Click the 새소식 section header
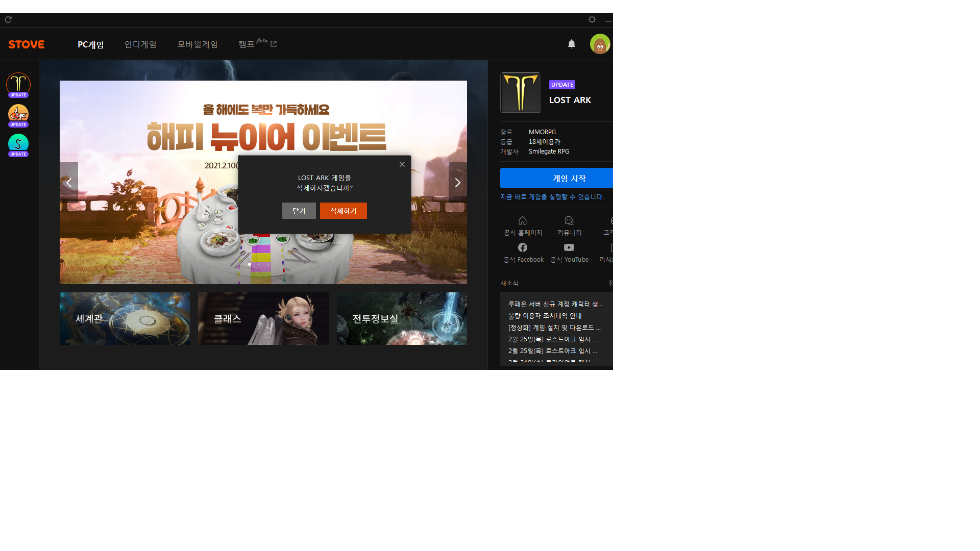980x551 pixels. click(x=509, y=283)
